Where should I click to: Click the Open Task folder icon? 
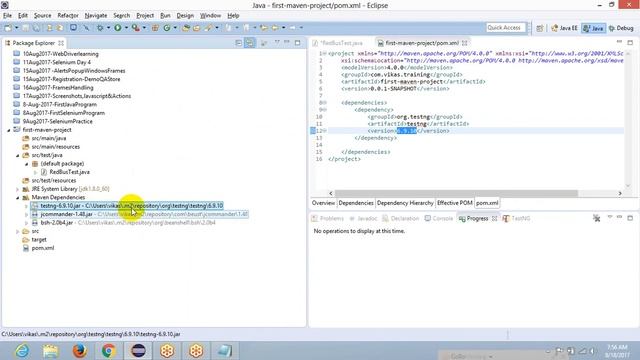(196, 28)
